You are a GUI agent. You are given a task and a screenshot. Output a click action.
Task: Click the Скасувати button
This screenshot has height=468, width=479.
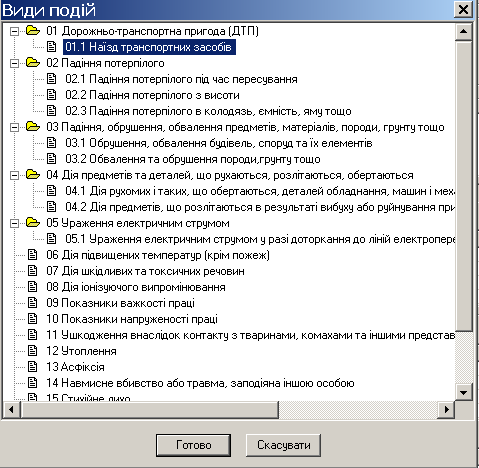click(x=284, y=445)
